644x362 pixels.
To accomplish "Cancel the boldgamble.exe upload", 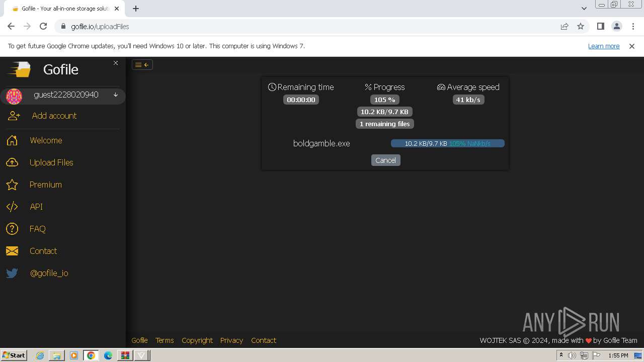I will pos(386,160).
